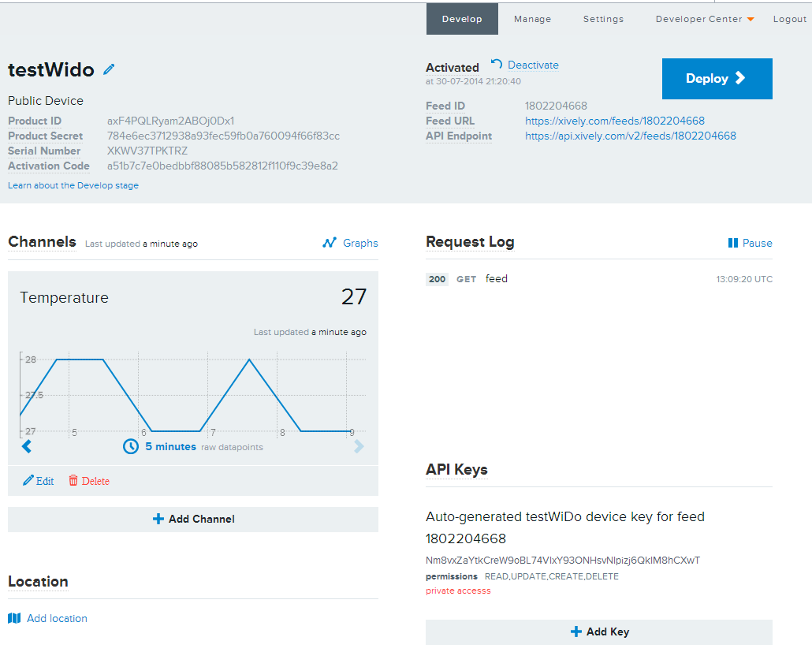Screen dimensions: 812x652
Task: Go to later datapoints with right chevron
Action: pyautogui.click(x=359, y=446)
